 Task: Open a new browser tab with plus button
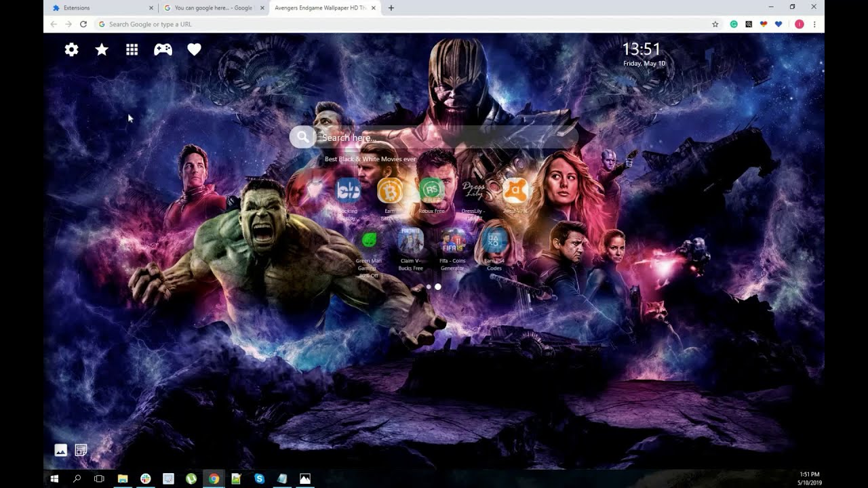point(391,8)
